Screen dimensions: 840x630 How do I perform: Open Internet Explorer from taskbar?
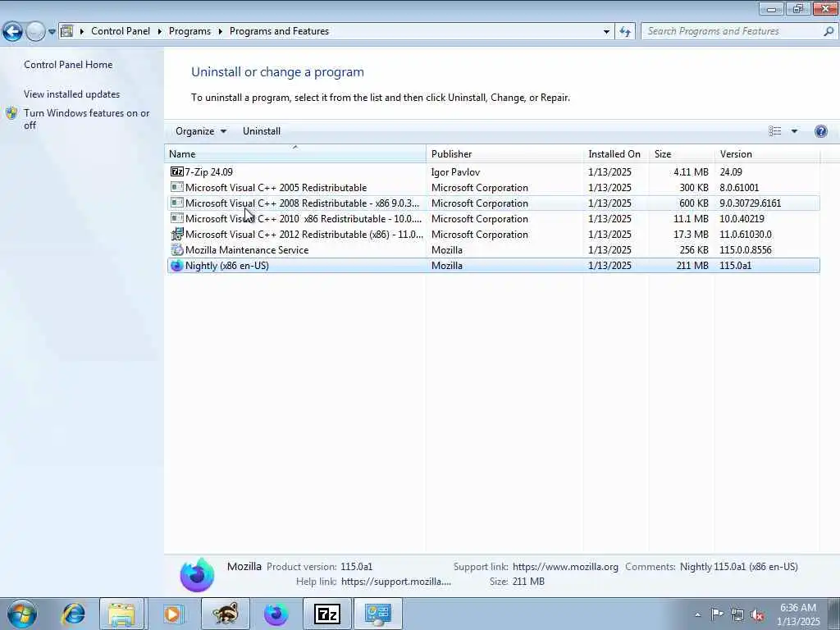[73, 614]
